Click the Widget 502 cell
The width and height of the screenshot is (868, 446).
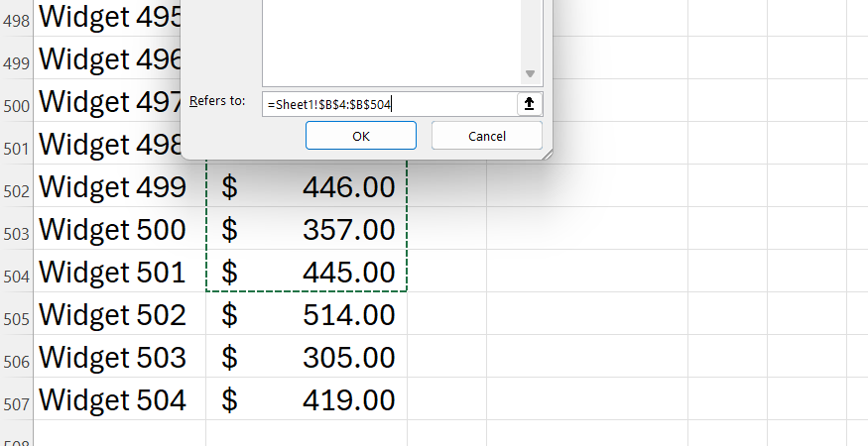coord(120,314)
